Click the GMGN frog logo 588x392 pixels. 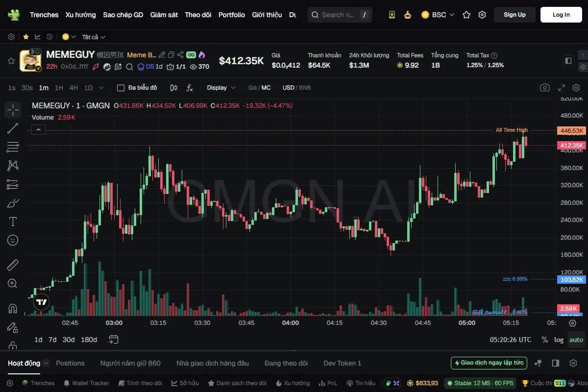[13, 15]
